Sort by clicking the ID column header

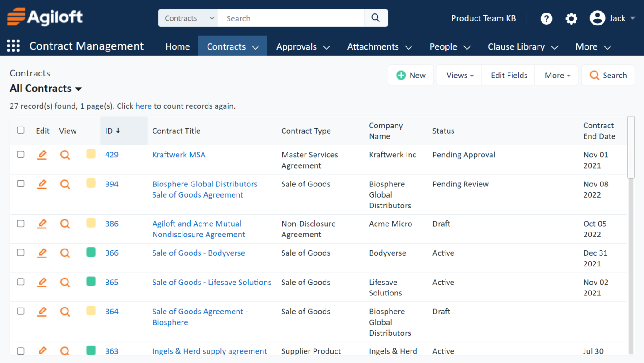tap(110, 131)
